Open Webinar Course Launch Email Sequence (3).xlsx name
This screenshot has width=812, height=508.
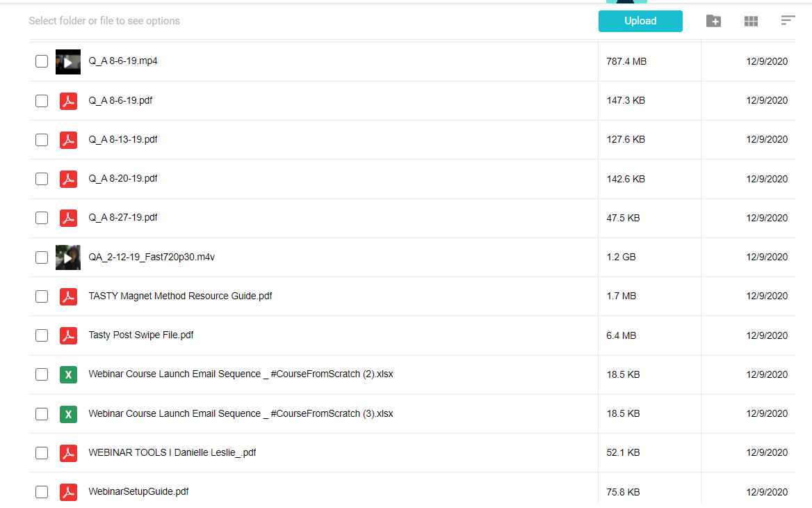[x=241, y=413]
